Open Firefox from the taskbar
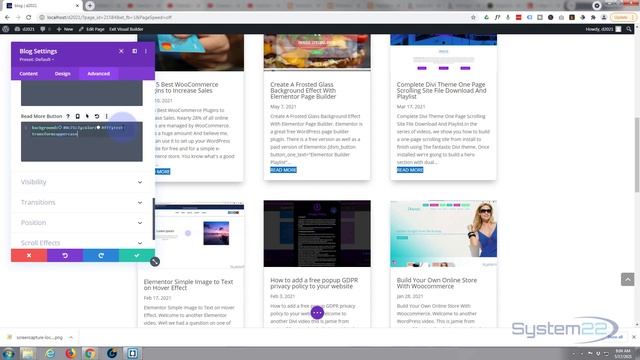The height and width of the screenshot is (360, 640). coord(71,353)
